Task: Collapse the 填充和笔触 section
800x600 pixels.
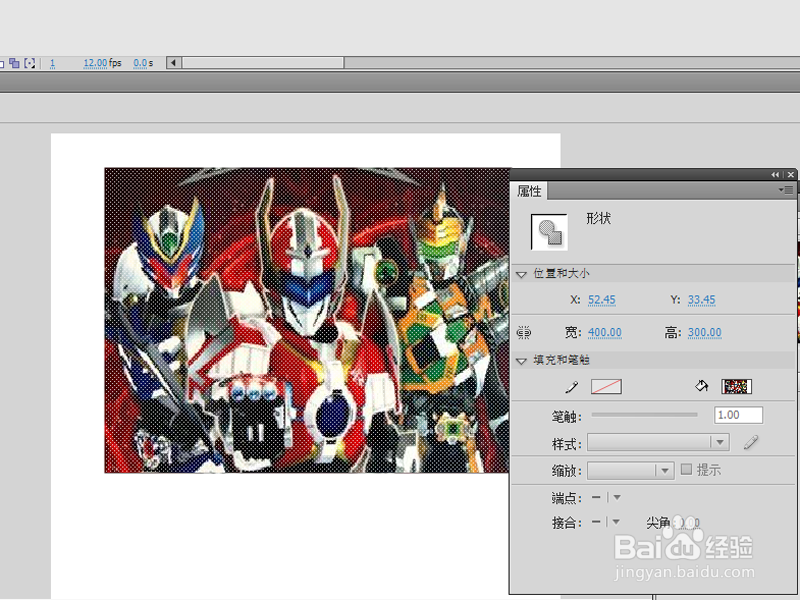Action: [x=521, y=361]
